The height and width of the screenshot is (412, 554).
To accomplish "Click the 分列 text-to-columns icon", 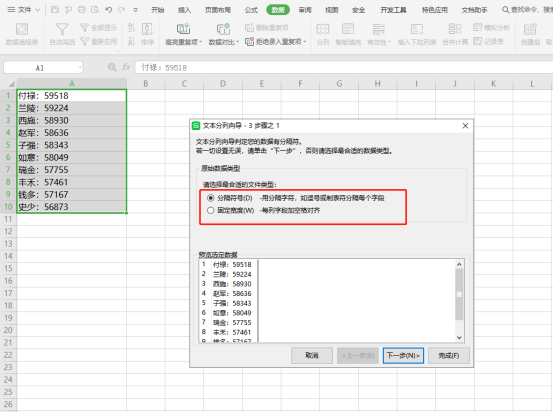I will 323,29.
